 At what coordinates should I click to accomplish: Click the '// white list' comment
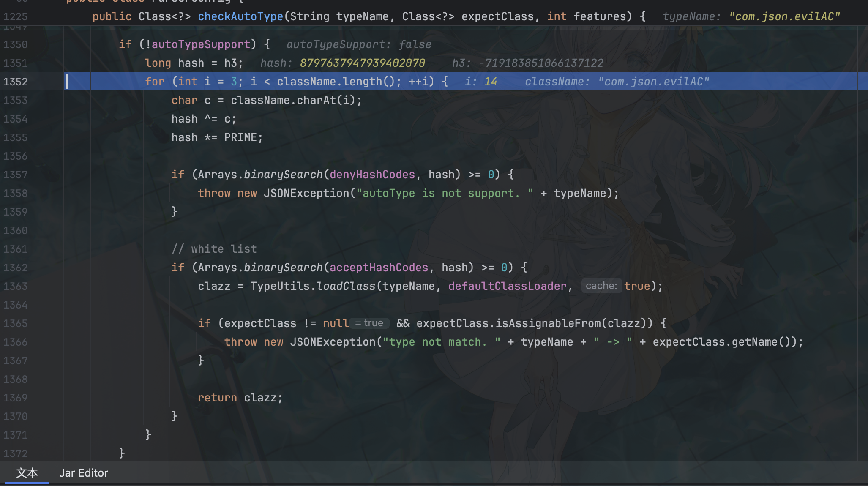point(214,249)
